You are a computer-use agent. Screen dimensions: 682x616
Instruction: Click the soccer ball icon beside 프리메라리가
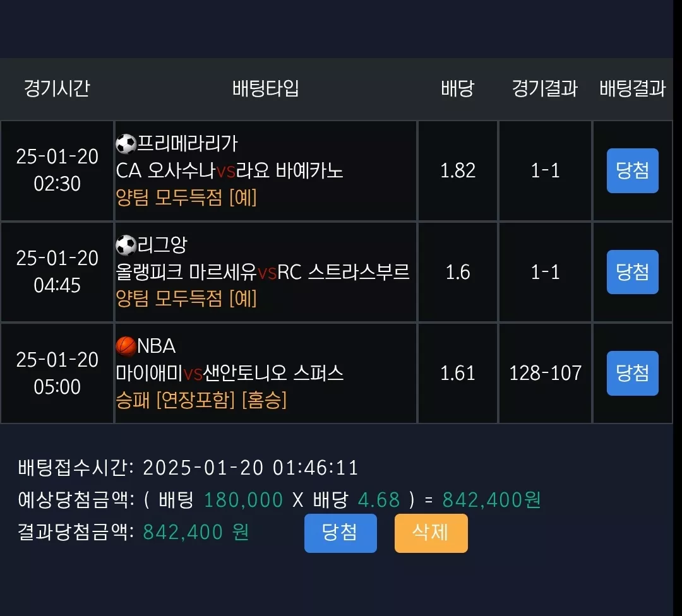coord(126,144)
